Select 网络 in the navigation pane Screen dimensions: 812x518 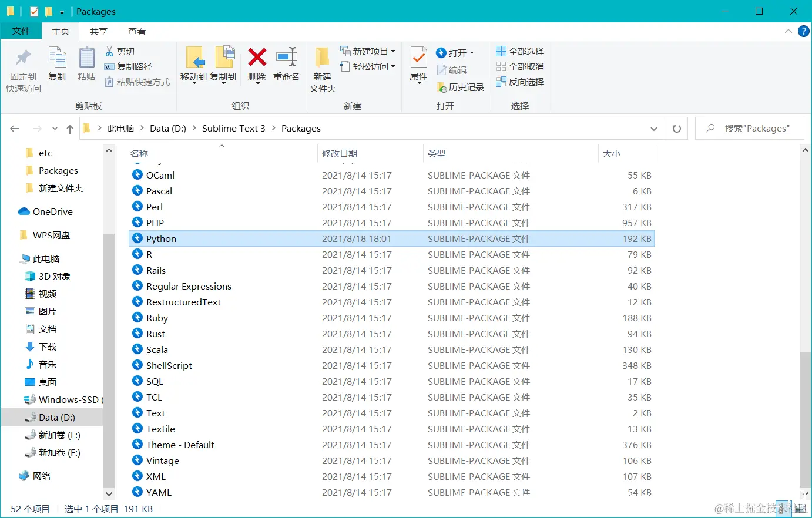[x=35, y=476]
